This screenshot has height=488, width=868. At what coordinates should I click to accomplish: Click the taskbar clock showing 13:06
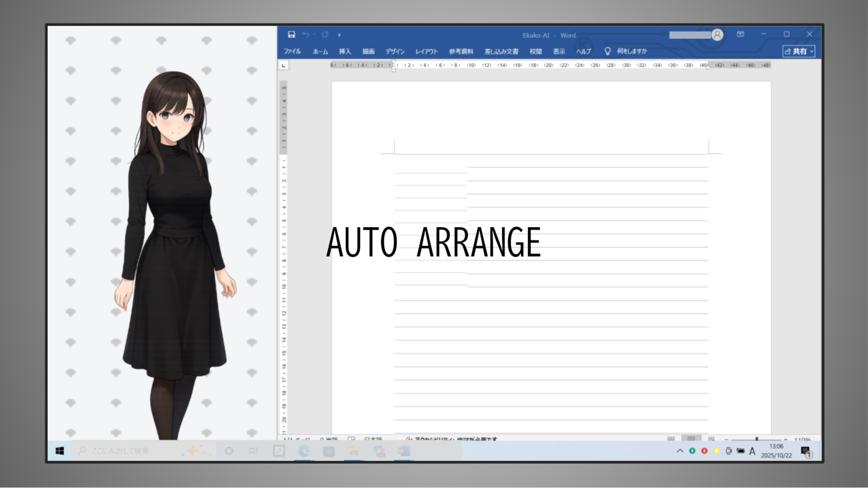(x=776, y=450)
